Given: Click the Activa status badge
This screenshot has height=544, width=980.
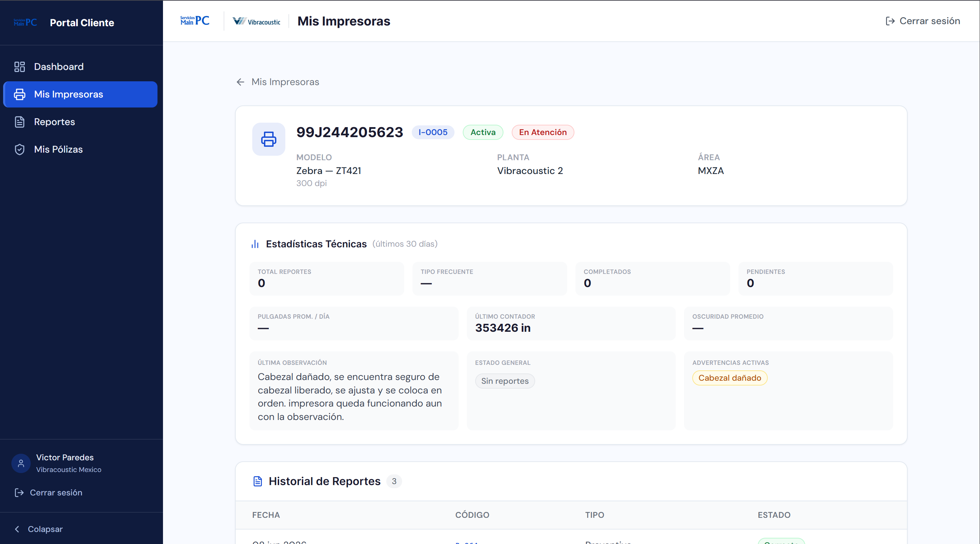Looking at the screenshot, I should 483,132.
